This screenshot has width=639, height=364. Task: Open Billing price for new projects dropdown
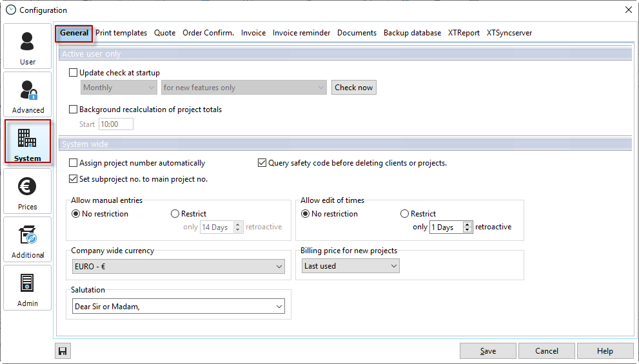pyautogui.click(x=393, y=266)
